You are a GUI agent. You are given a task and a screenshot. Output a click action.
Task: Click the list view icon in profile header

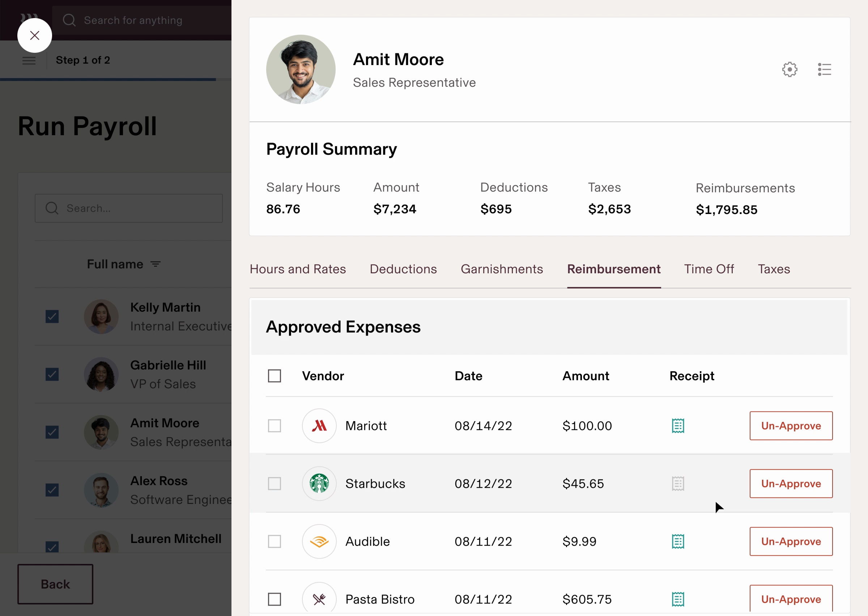tap(824, 69)
